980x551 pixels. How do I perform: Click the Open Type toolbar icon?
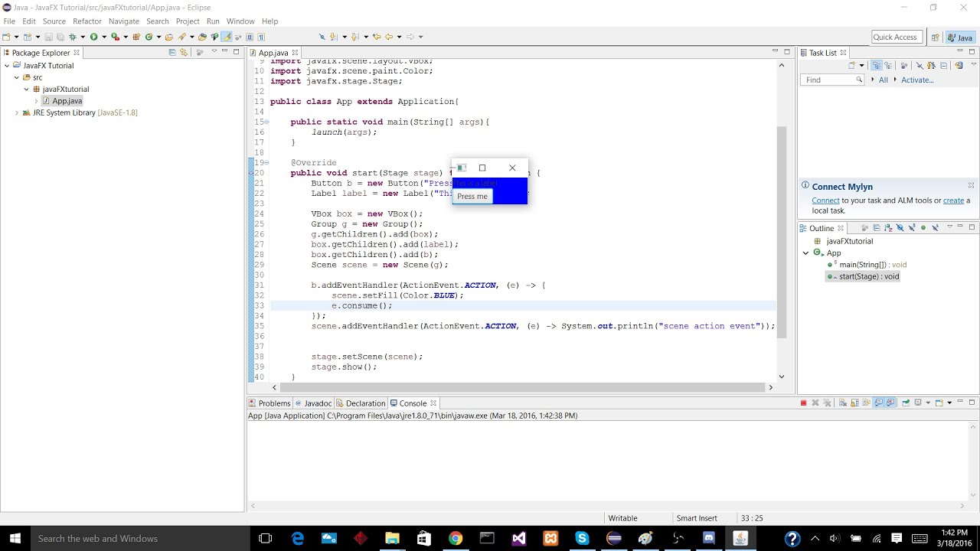[x=169, y=37]
